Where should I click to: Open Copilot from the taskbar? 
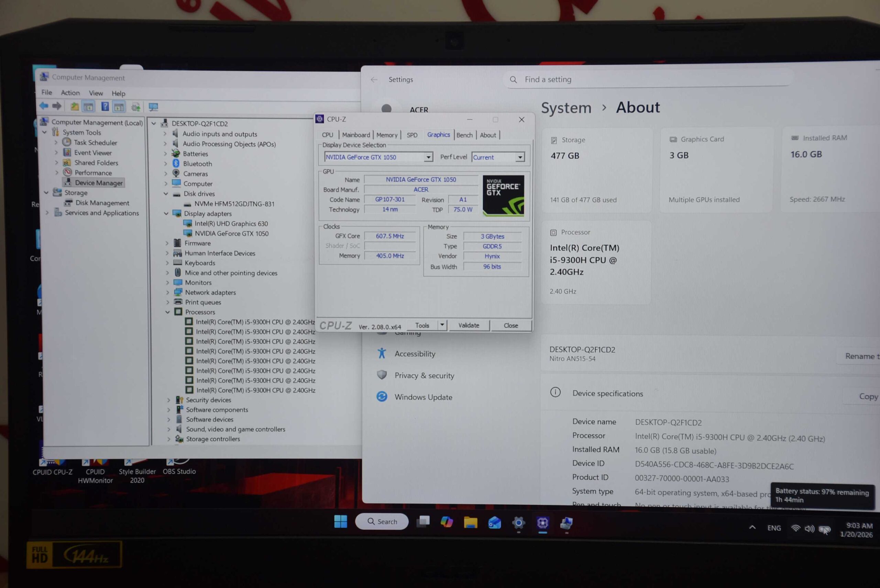[x=447, y=522]
